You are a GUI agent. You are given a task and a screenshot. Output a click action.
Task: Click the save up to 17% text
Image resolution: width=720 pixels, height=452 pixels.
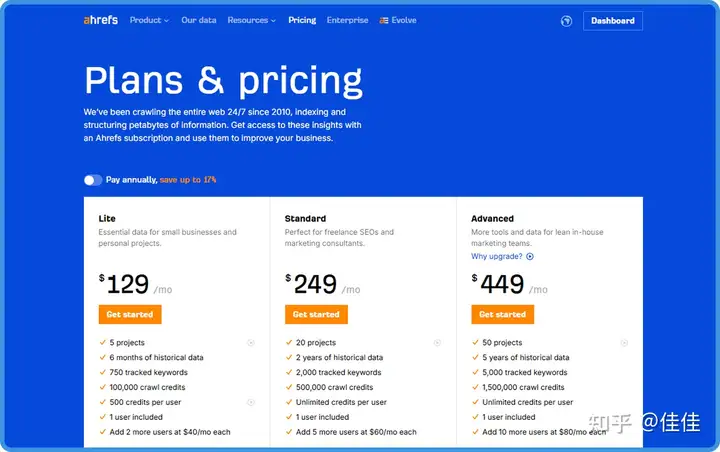click(188, 180)
